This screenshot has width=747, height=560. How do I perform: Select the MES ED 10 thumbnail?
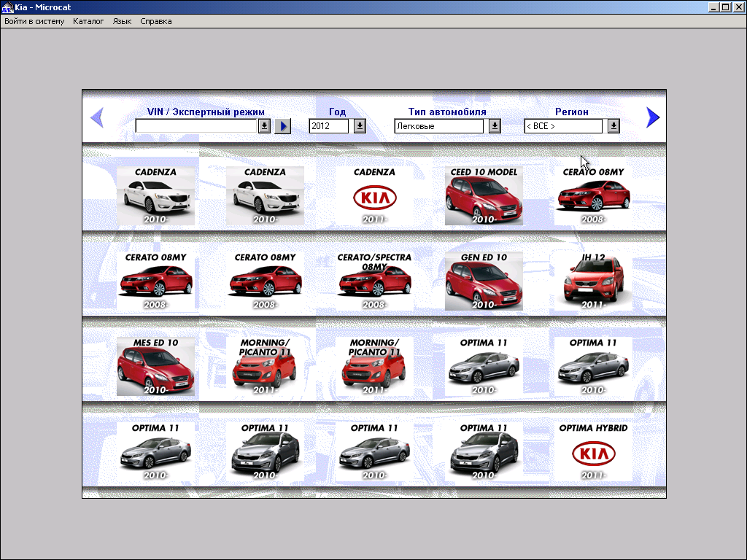[x=155, y=367]
